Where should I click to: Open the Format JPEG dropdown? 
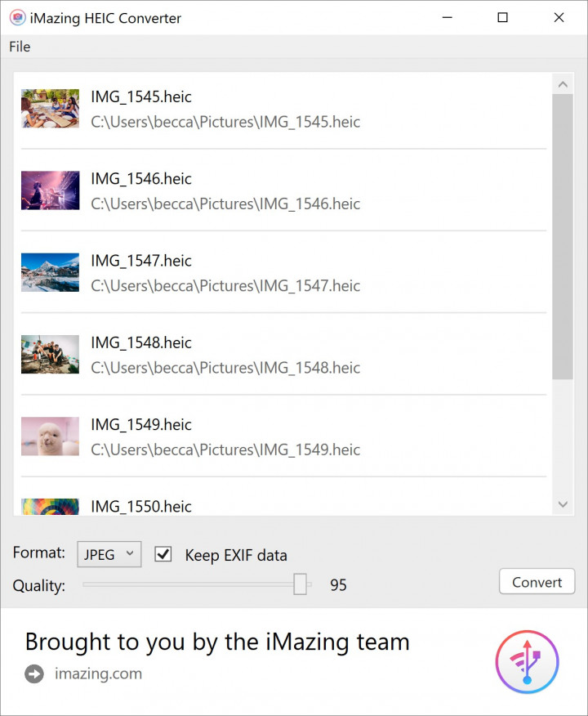[x=109, y=554]
